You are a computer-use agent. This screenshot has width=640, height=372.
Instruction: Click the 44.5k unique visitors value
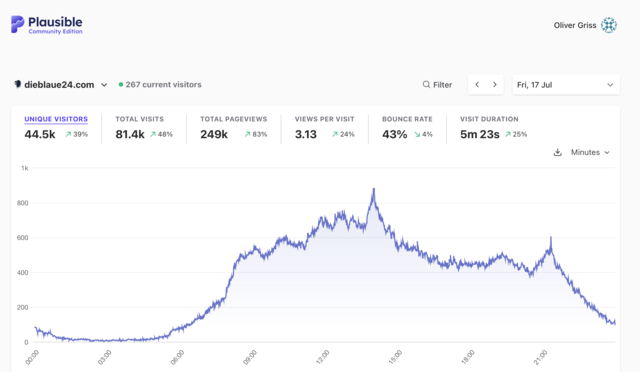click(x=40, y=134)
